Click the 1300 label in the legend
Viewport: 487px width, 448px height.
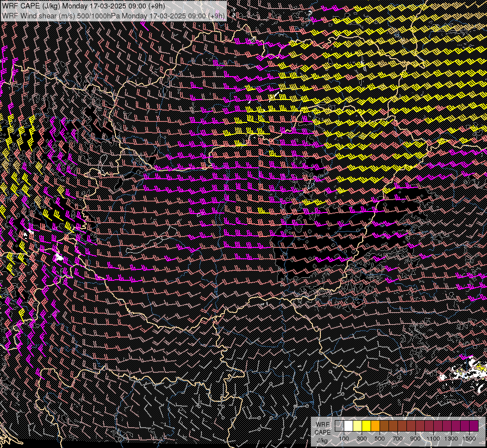coord(451,439)
